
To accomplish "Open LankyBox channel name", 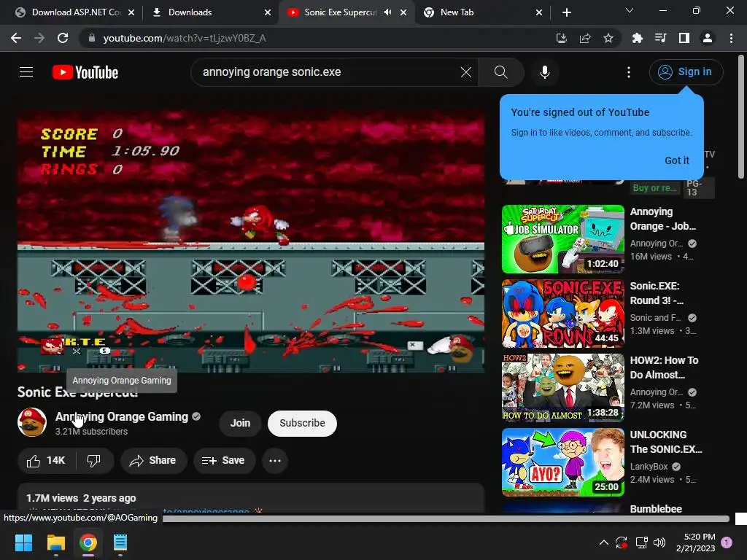I will [x=649, y=467].
